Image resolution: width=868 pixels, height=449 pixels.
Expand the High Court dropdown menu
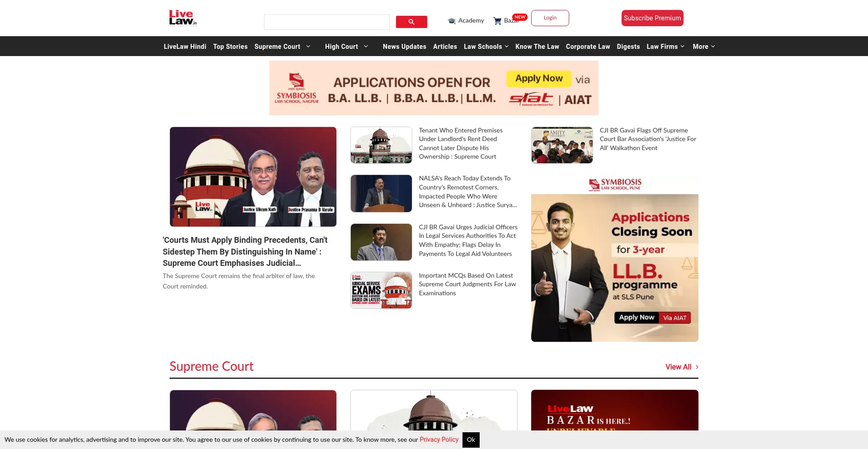pos(366,47)
